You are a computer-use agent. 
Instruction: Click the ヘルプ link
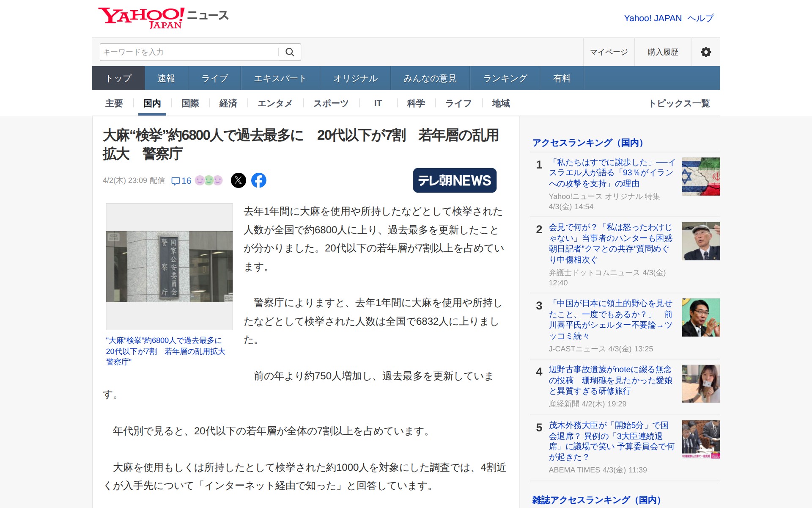[700, 18]
